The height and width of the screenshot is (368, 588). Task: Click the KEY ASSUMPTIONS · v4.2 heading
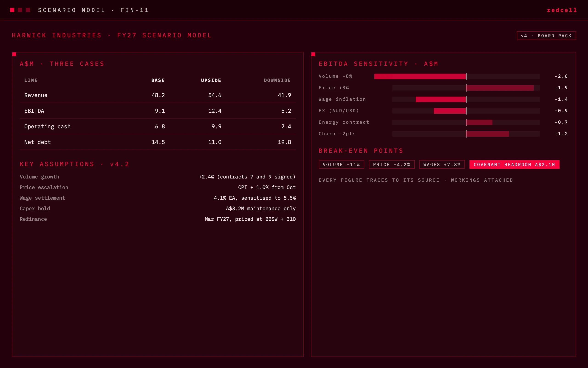[74, 164]
